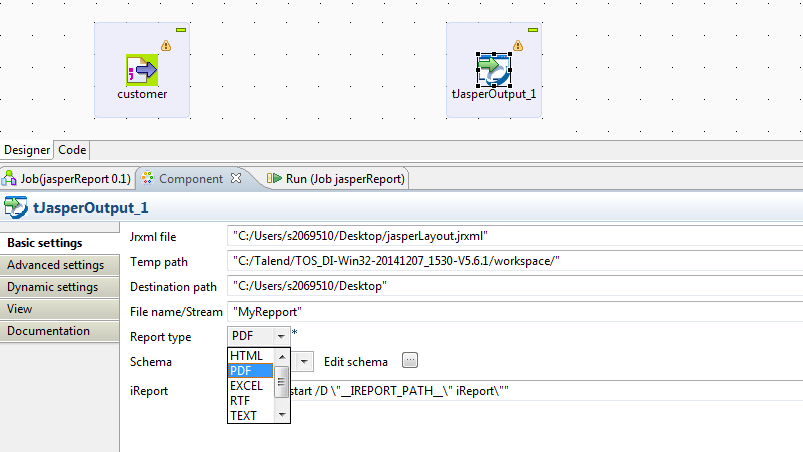Open the Job(jasperReport 0.1) tab
Viewport: 803px width, 452px height.
point(67,179)
